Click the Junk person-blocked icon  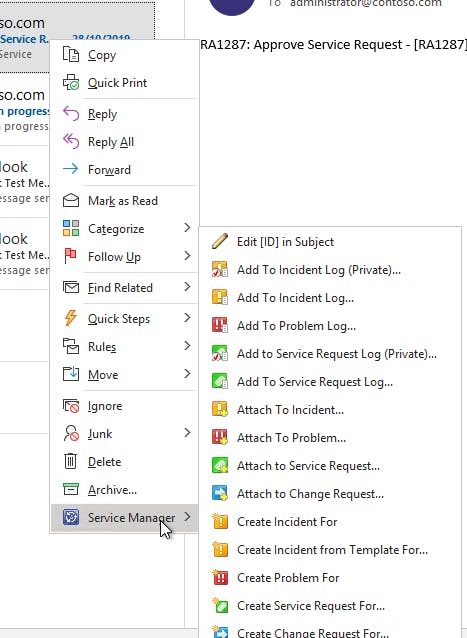(x=71, y=433)
